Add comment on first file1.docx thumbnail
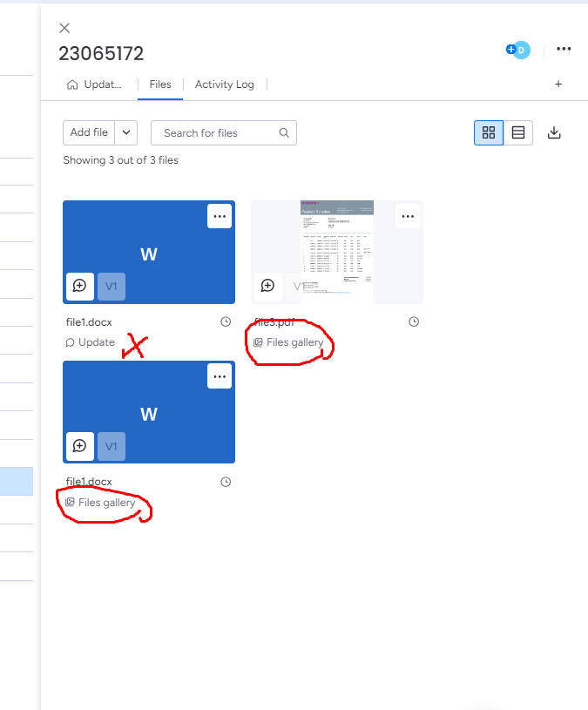Image resolution: width=588 pixels, height=710 pixels. tap(79, 286)
